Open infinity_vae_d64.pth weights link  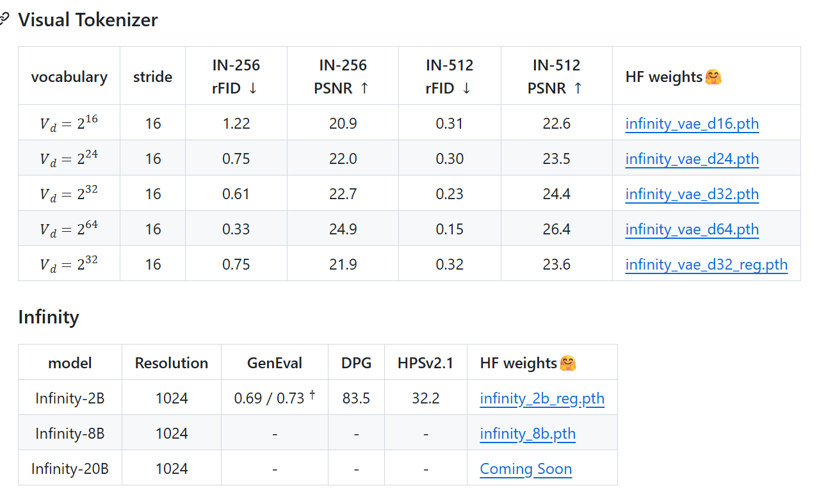tap(692, 229)
